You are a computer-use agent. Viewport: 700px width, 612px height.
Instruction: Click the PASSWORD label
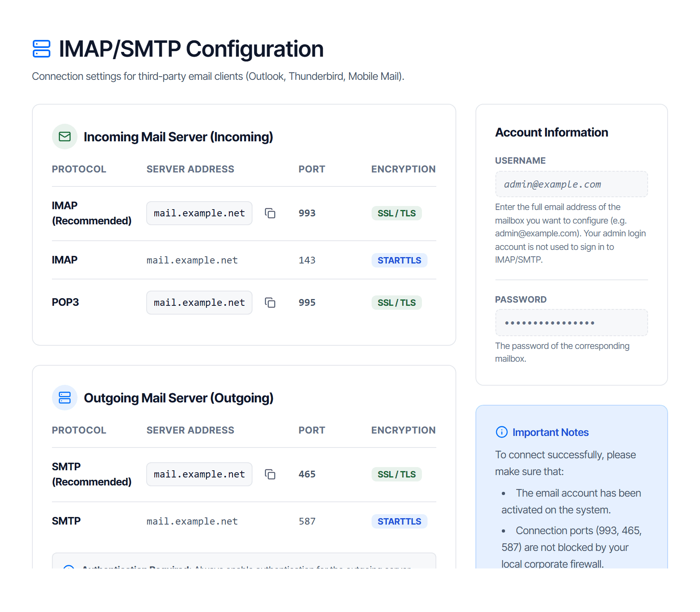[x=521, y=299]
